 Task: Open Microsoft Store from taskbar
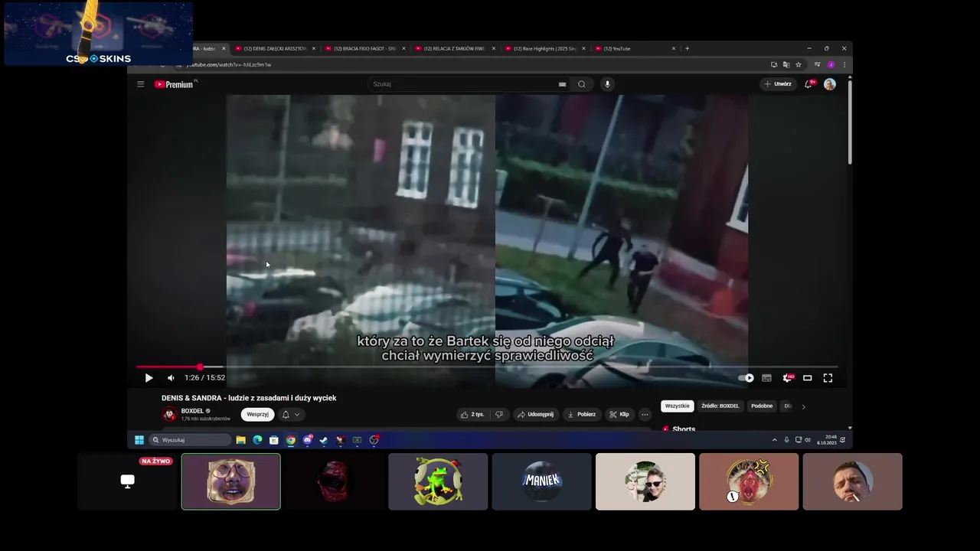274,440
